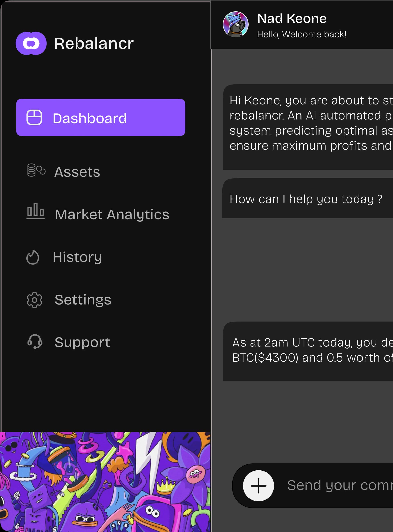Go to the Assets page
Viewport: 393px width, 532px height.
click(x=77, y=172)
